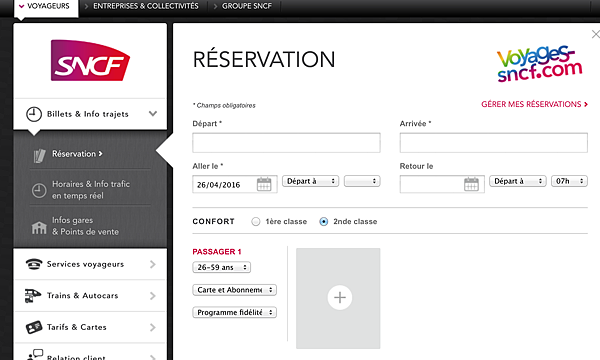The width and height of the screenshot is (600, 360).
Task: Expand the Services voyageurs chevron
Action: 153,264
